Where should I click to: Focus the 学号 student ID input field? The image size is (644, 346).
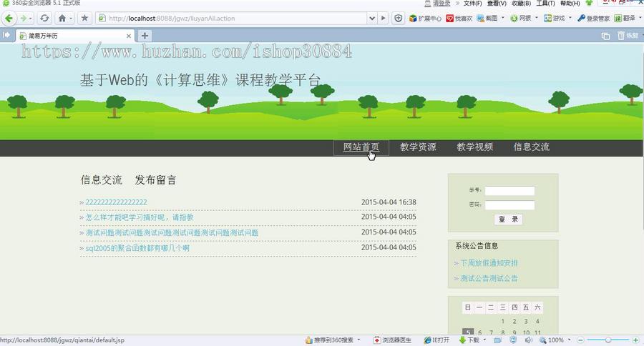tap(509, 191)
